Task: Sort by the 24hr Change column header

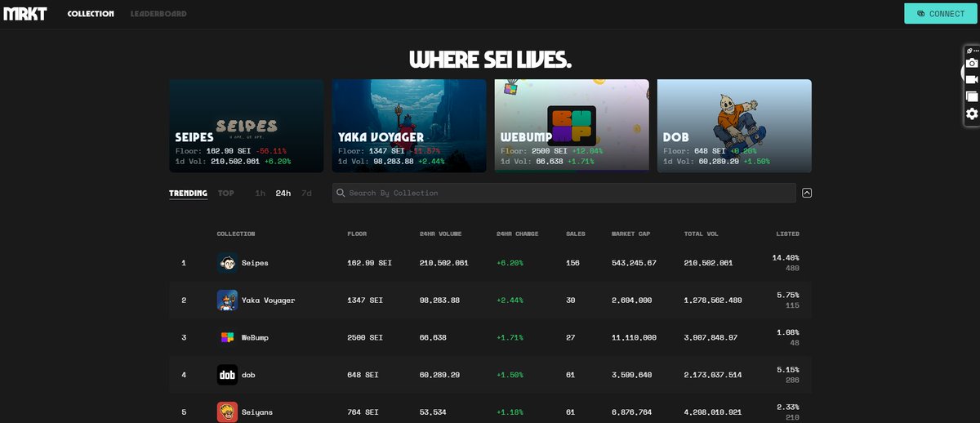Action: pos(518,234)
